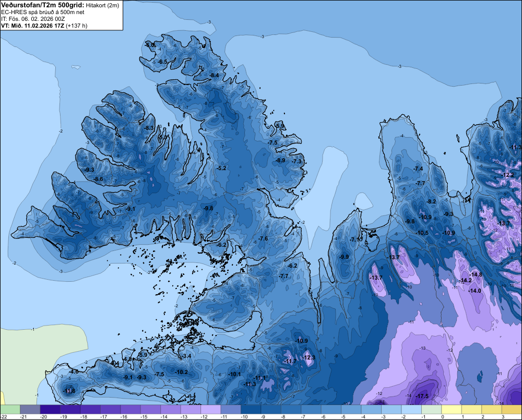Click the -17.5 temperature value
522x420 pixels.
[422, 396]
